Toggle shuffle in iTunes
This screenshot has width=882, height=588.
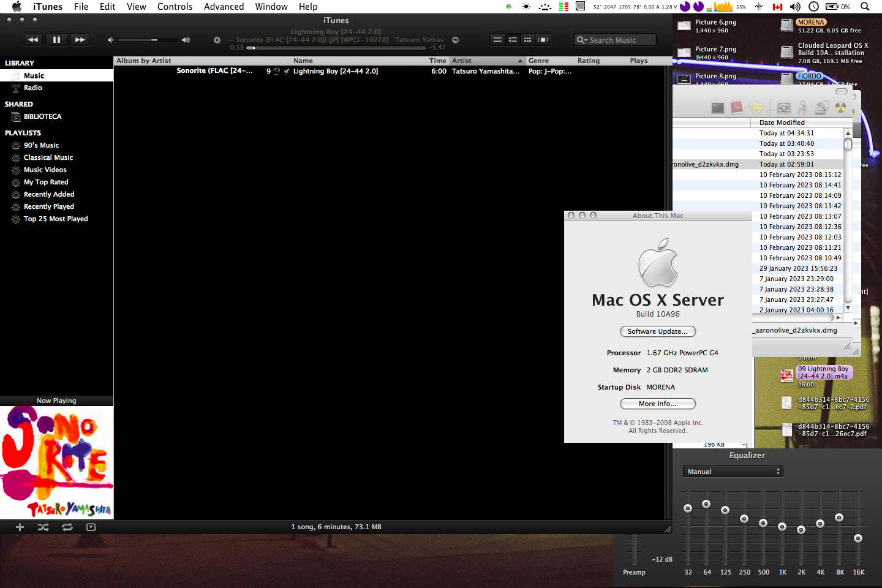[x=43, y=527]
